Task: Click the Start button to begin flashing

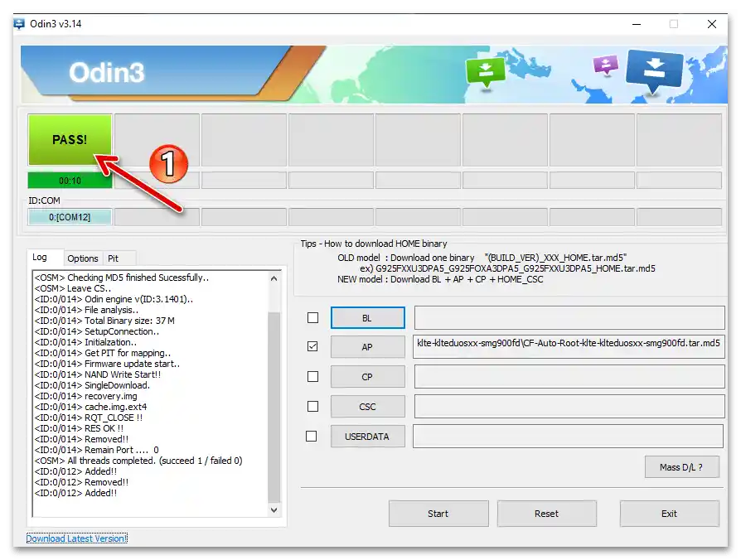Action: pyautogui.click(x=438, y=514)
